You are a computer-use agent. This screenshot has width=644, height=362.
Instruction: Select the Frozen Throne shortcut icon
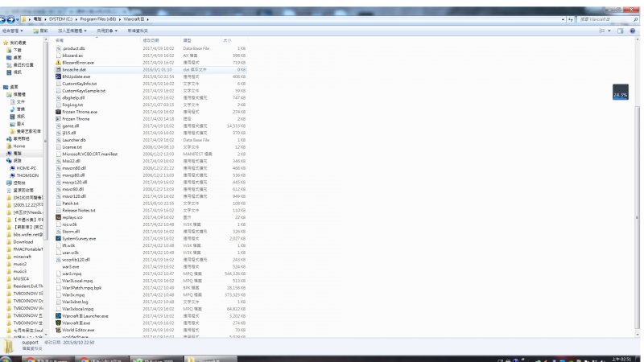[58, 118]
